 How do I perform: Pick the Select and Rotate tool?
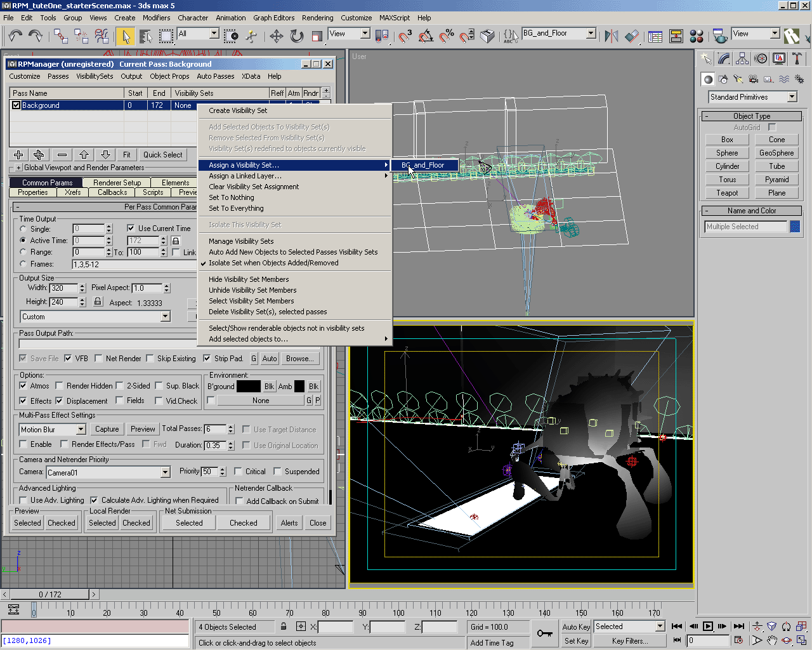click(296, 36)
